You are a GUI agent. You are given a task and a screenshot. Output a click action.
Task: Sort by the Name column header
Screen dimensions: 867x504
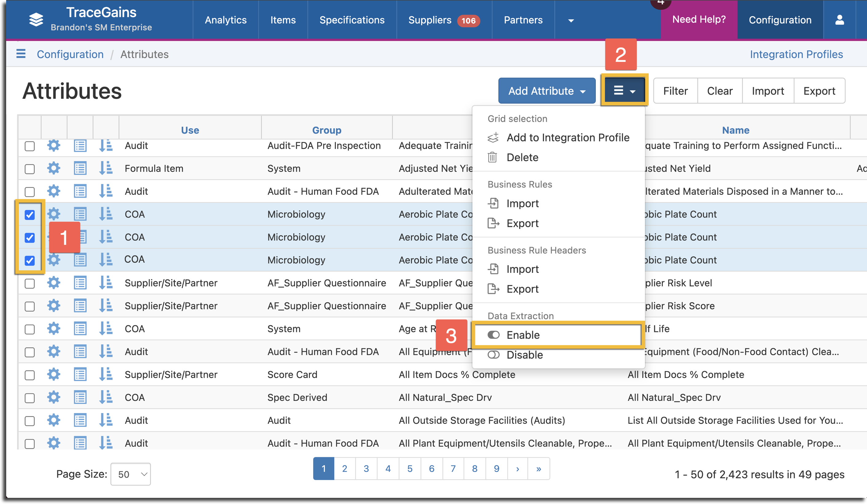(x=736, y=130)
